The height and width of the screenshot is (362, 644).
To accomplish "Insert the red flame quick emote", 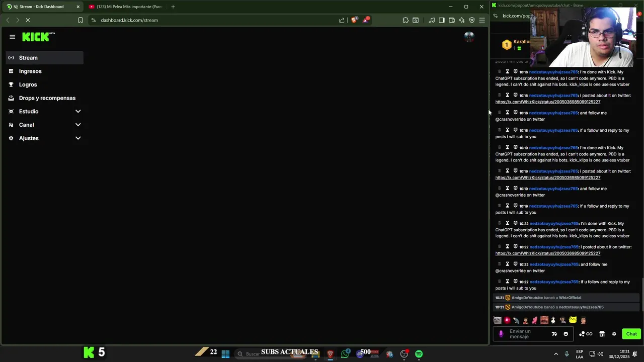I will click(507, 320).
